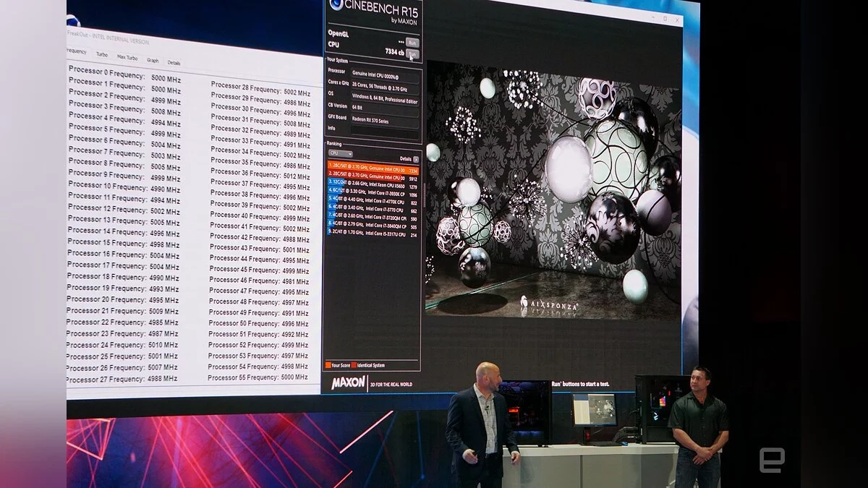Switch to the Max Turbo tab
This screenshot has width=868, height=488.
pos(127,58)
